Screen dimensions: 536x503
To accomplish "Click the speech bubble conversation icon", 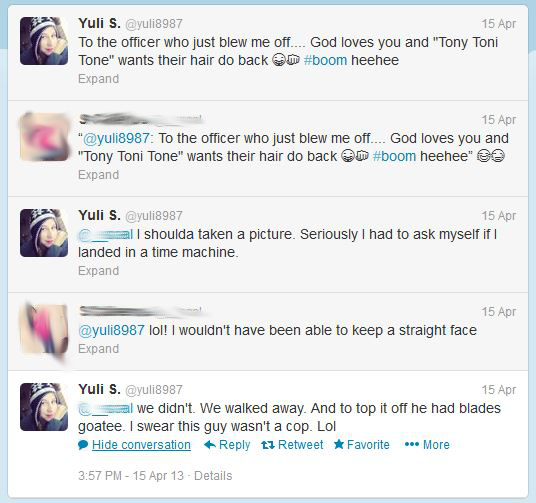I will [83, 445].
